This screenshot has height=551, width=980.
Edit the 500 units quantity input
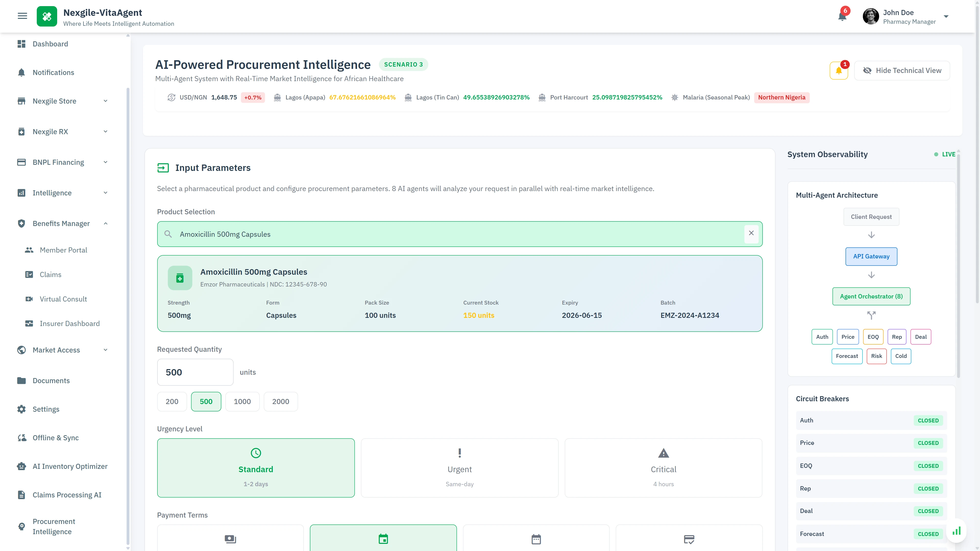[x=195, y=372]
